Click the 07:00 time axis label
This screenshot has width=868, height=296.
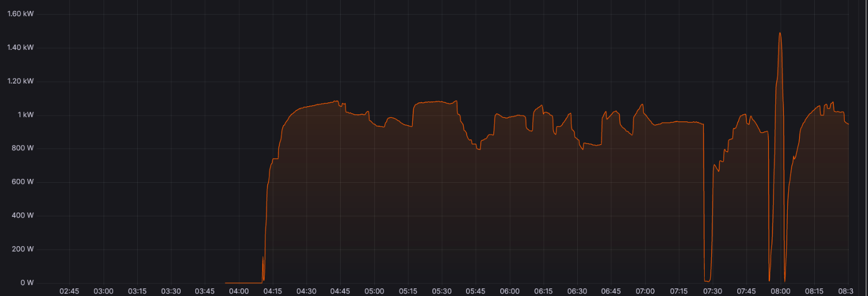(645, 291)
